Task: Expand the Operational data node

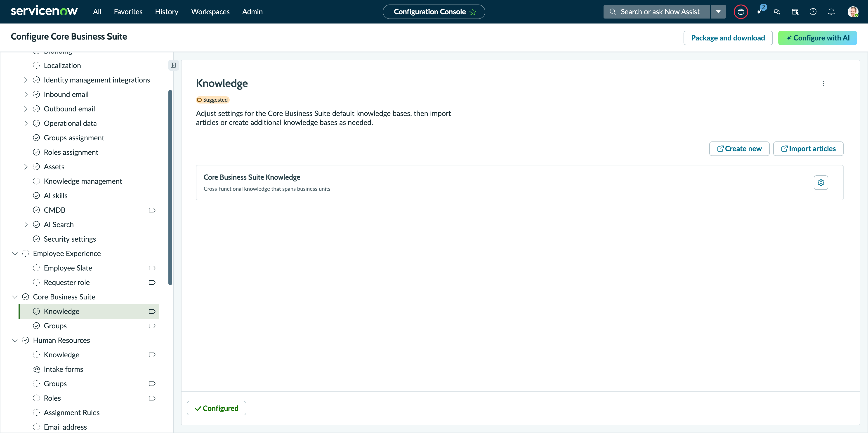Action: tap(26, 123)
